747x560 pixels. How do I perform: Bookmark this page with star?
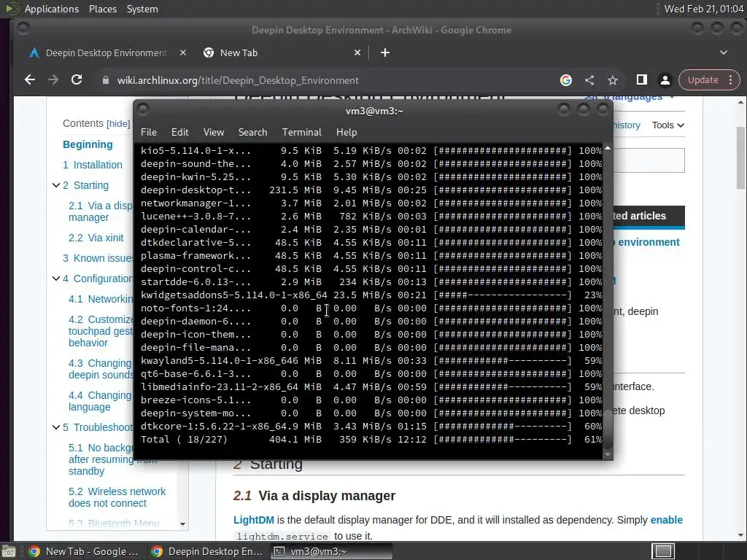pos(613,80)
